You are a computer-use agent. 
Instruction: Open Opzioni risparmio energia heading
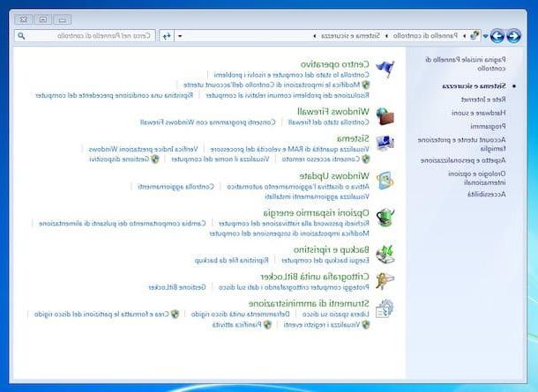(x=317, y=213)
